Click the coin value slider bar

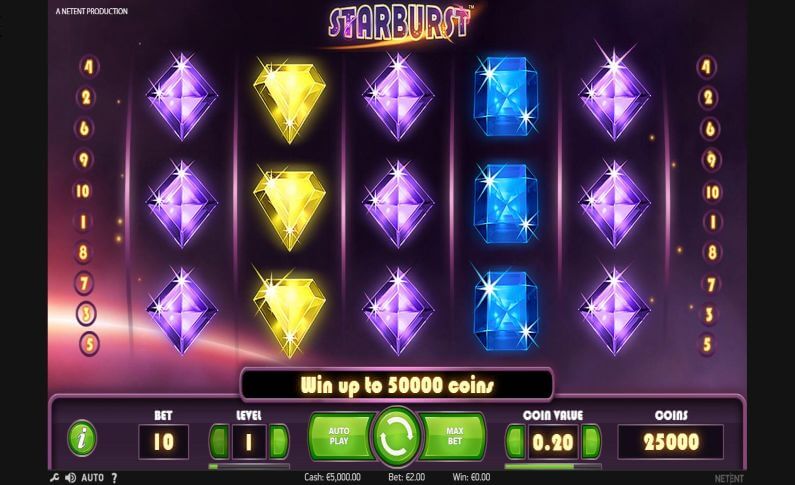(553, 466)
